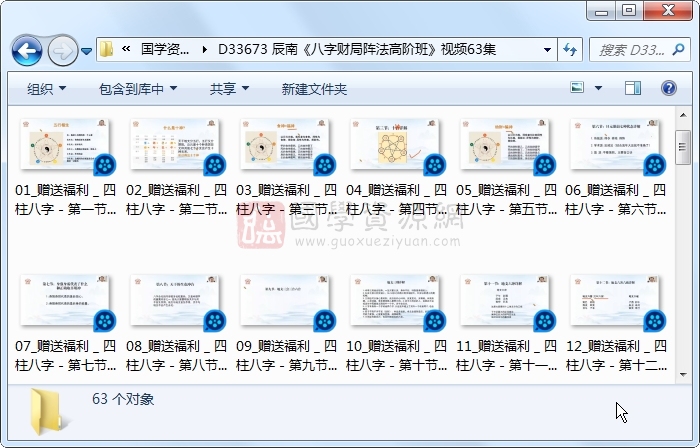Click file name text 04_赠送福利 _ 四柱八字 - 第四节
700x448 pixels.
click(x=396, y=199)
